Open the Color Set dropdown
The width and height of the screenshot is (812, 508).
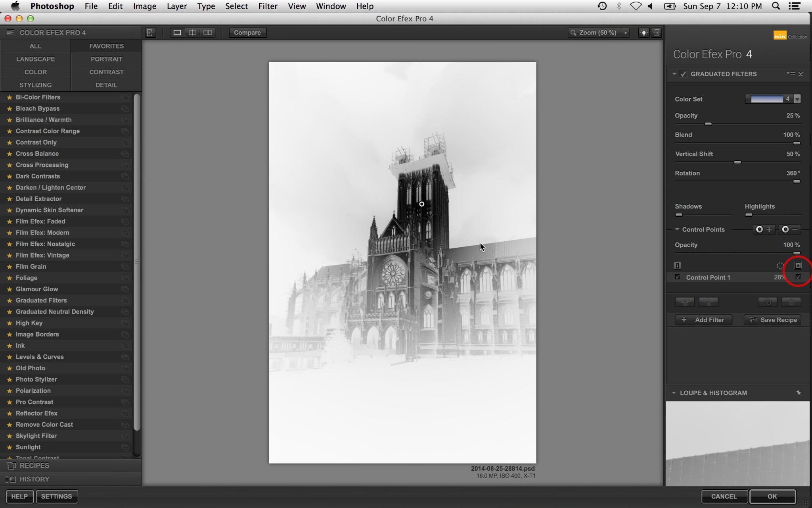click(x=797, y=99)
